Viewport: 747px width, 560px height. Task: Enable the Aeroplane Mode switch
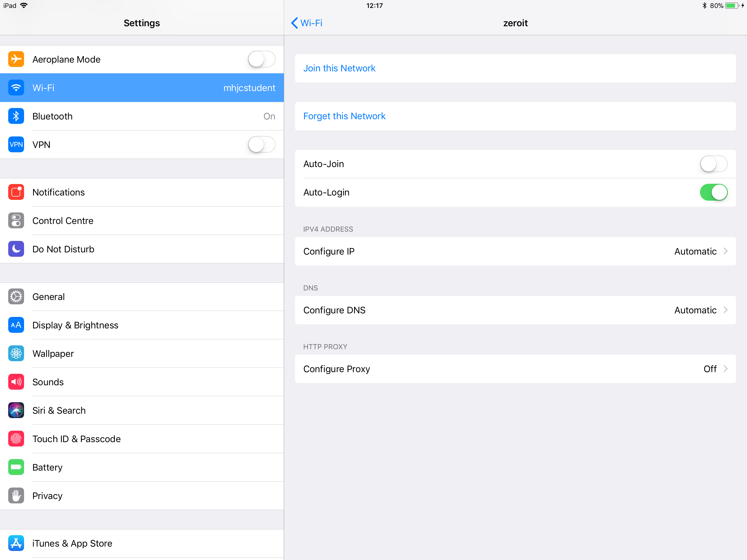click(x=261, y=59)
